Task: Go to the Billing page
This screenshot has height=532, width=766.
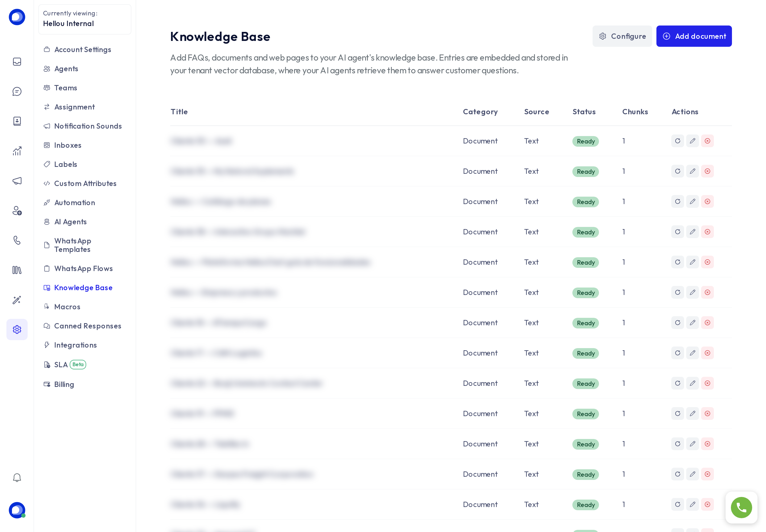Action: 64,384
